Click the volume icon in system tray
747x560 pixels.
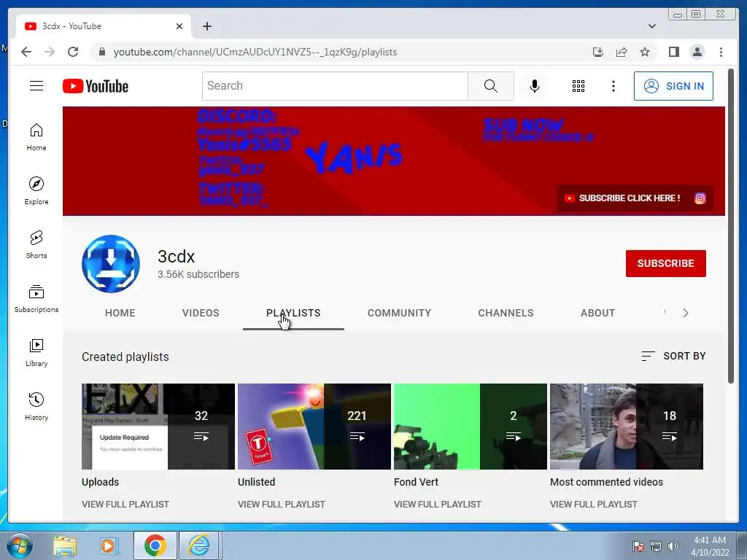[673, 546]
